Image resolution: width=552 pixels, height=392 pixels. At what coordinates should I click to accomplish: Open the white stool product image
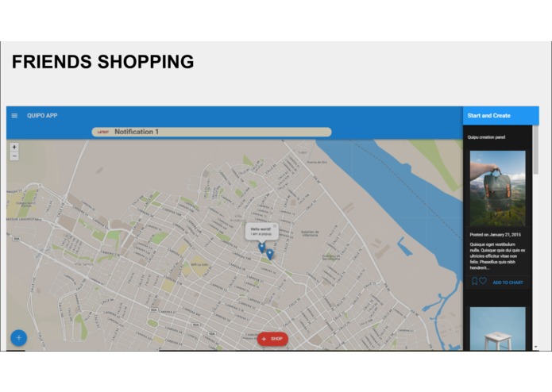coord(497,329)
